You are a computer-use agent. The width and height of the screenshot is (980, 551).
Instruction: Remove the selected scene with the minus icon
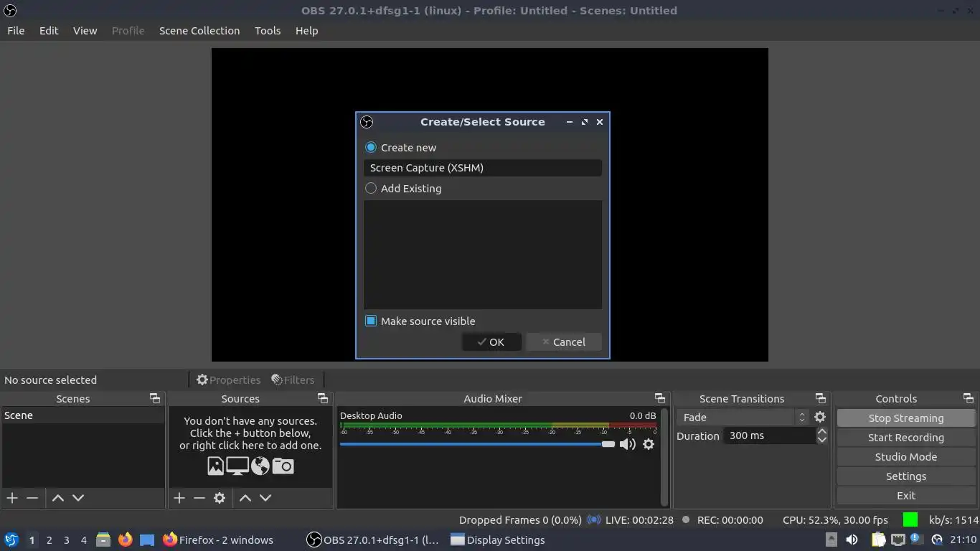[x=32, y=498]
